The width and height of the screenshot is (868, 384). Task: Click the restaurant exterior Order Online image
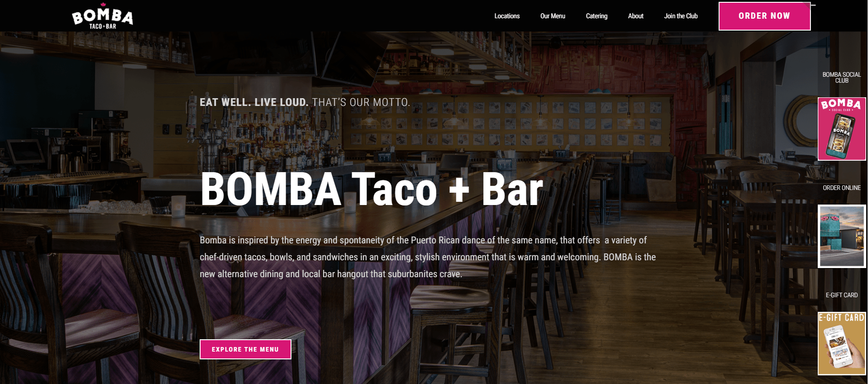coord(842,236)
